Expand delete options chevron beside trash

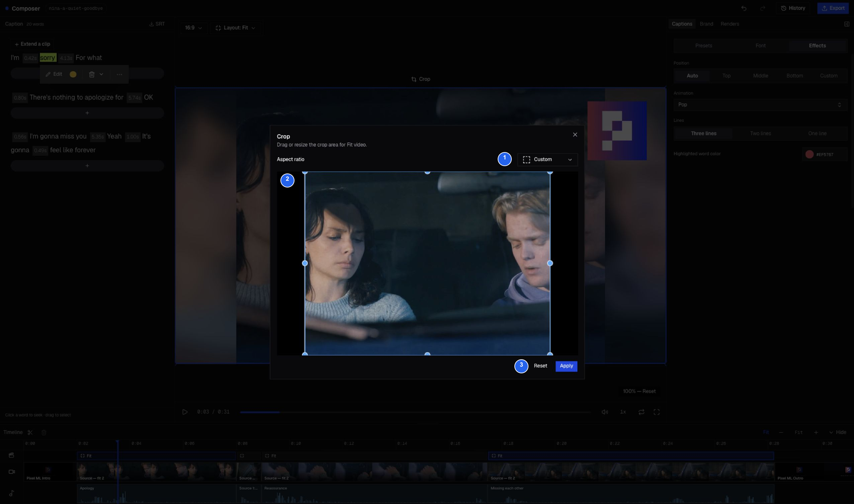coord(101,75)
